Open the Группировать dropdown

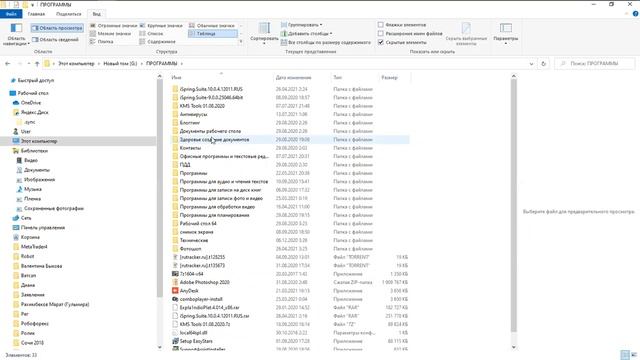pyautogui.click(x=302, y=25)
